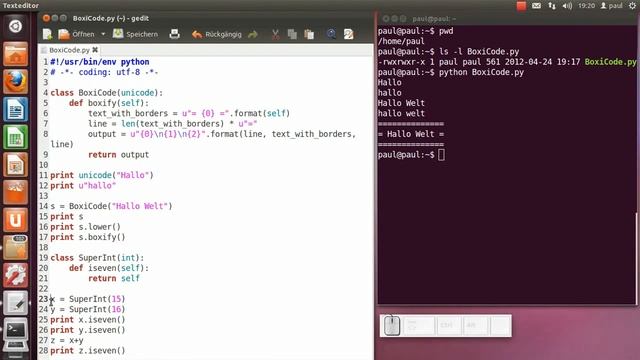
Task: Click 'print unicode("Hallo")' on line 11
Action: point(102,175)
